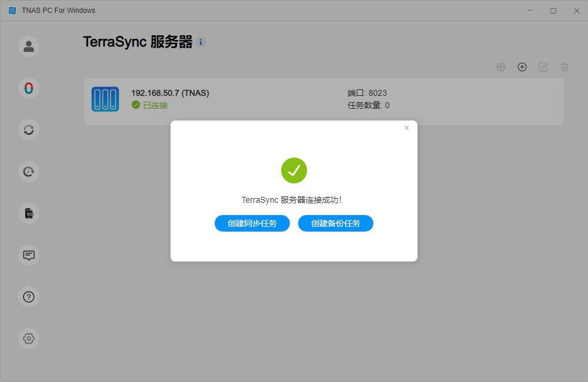Open the sync tasks icon in sidebar
The width and height of the screenshot is (588, 382).
tap(29, 130)
